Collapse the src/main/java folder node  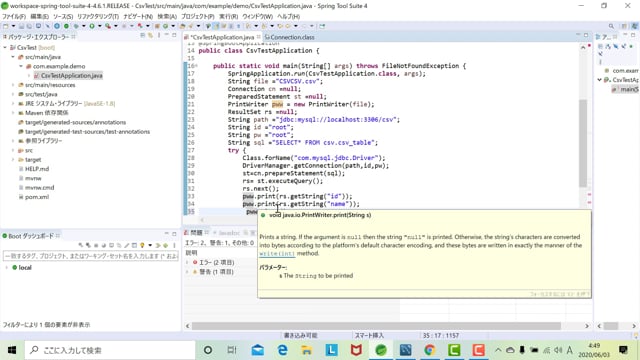click(x=13, y=57)
